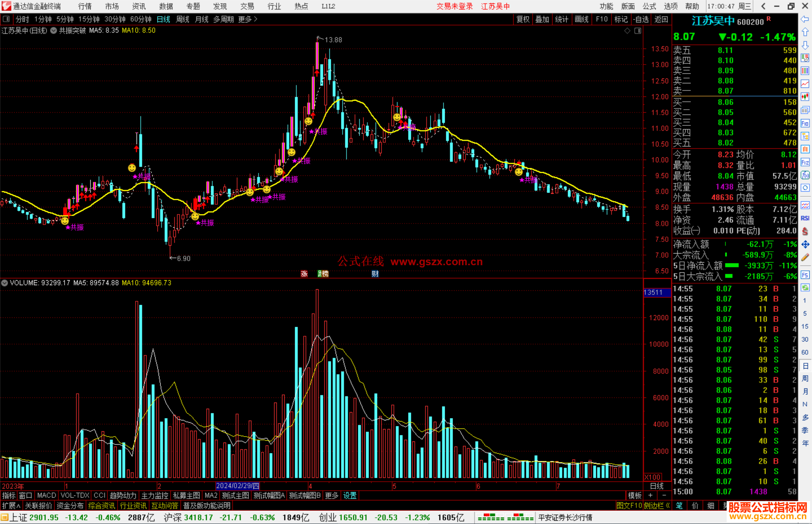Open the f(x) formula sidebar icon

click(x=805, y=175)
